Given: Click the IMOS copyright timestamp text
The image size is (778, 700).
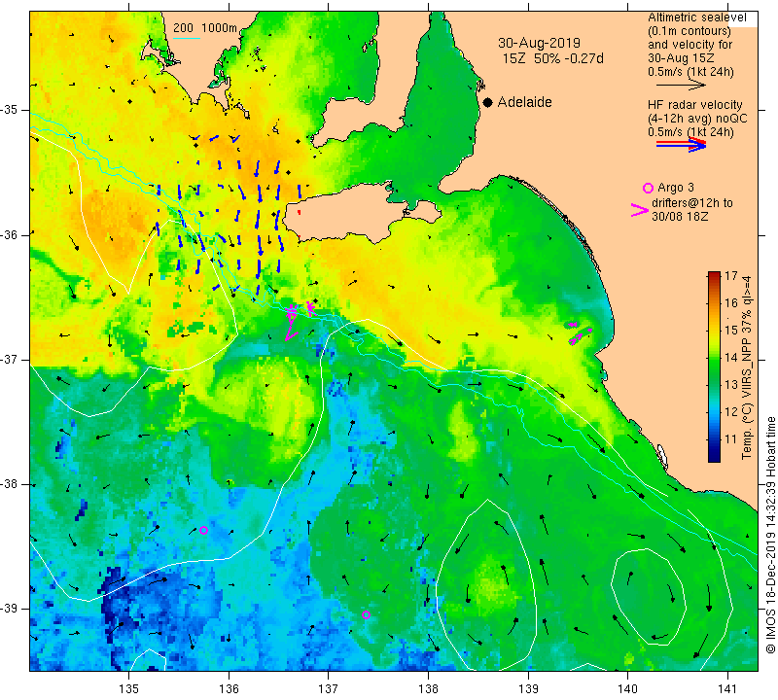Looking at the screenshot, I should click(770, 535).
